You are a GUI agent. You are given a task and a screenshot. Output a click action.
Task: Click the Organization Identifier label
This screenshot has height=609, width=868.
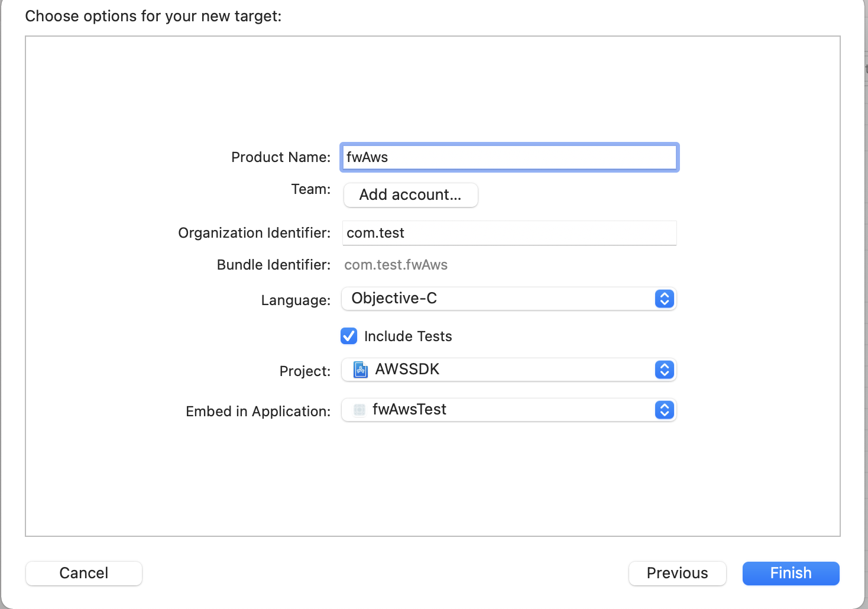(254, 233)
